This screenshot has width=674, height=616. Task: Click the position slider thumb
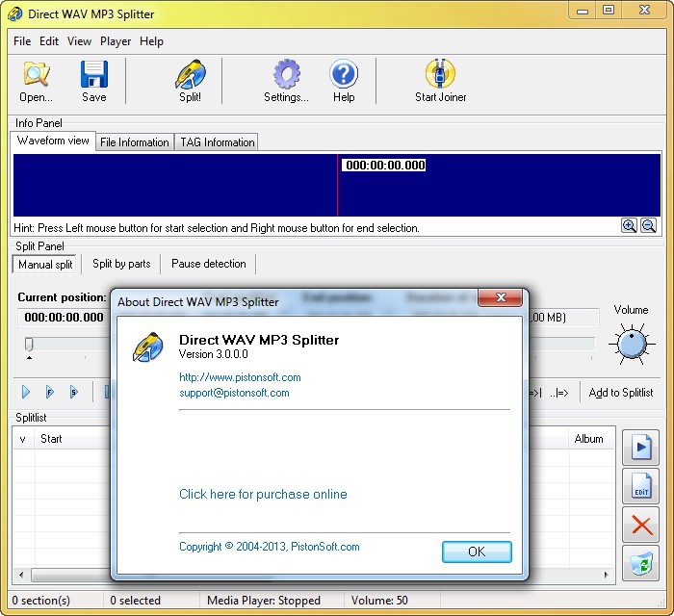click(29, 344)
